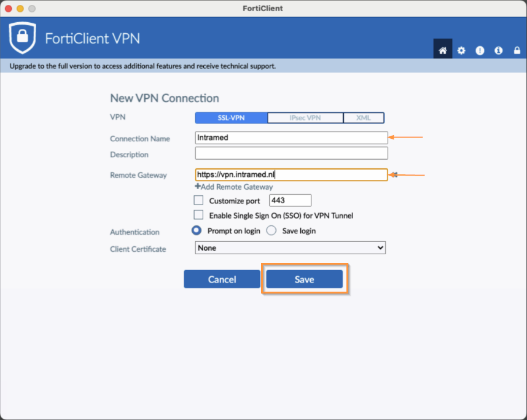
Task: Click the FortiClient shield logo
Action: click(22, 38)
